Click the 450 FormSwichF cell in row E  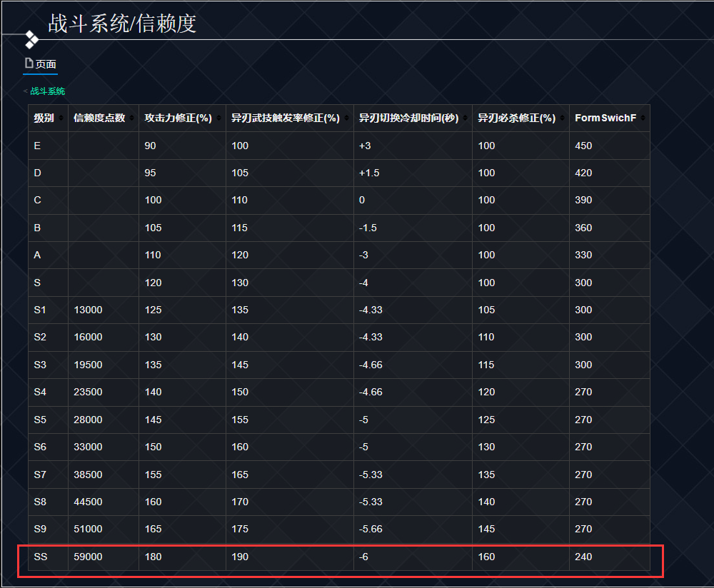tap(583, 146)
